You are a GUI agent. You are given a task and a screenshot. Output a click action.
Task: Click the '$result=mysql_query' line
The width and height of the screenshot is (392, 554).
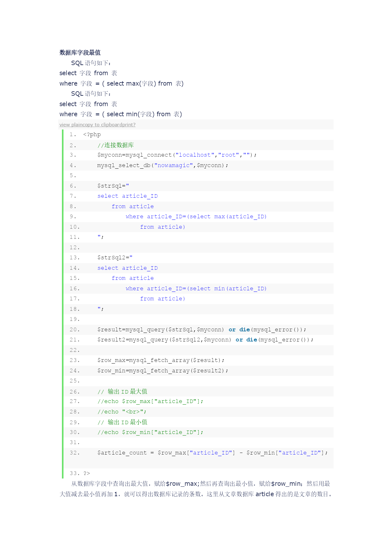click(x=202, y=330)
